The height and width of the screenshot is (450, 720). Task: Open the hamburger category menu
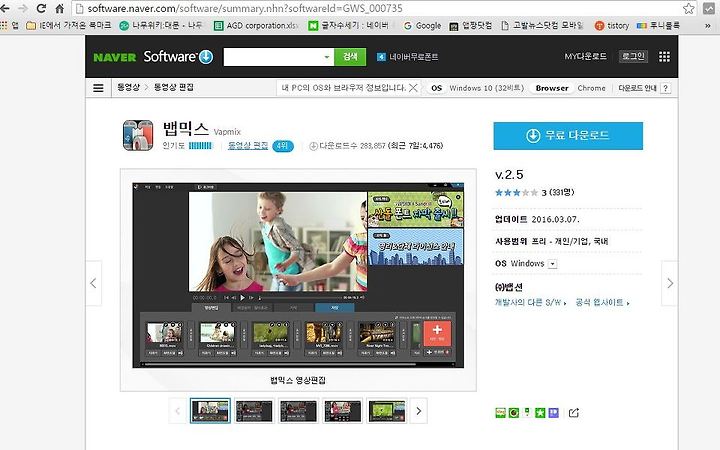tap(98, 88)
